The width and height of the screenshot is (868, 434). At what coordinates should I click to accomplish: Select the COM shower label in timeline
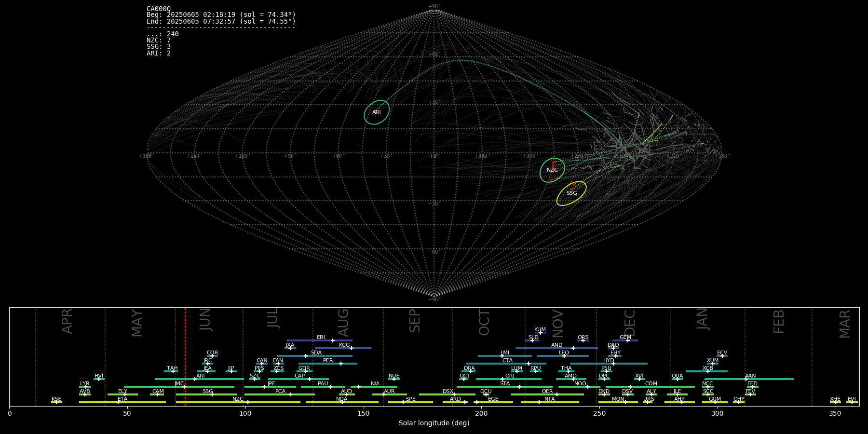651,383
